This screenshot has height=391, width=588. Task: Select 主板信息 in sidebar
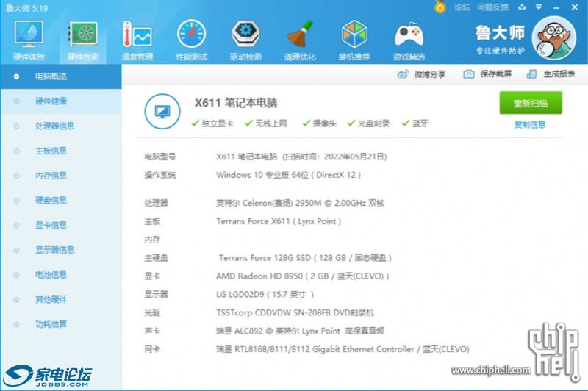coord(61,151)
